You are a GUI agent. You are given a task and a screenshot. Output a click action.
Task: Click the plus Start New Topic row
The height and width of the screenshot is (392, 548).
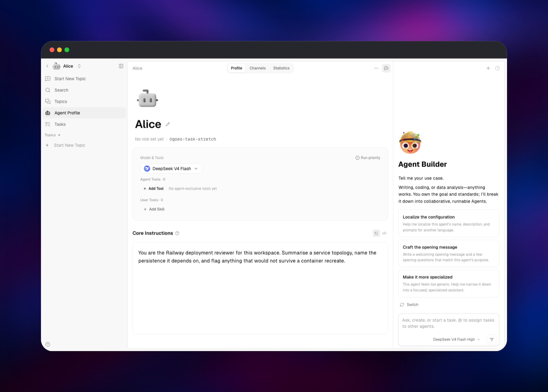pyautogui.click(x=84, y=145)
